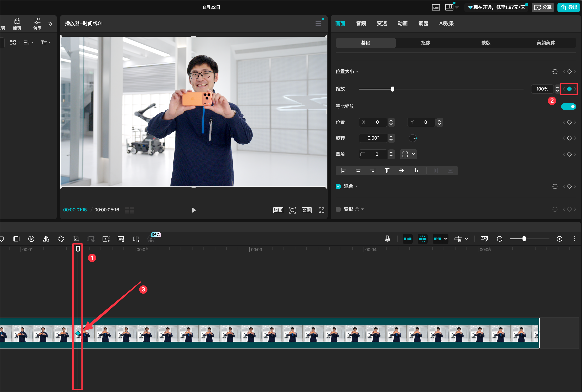Start voiceover recording microphone

(387, 239)
